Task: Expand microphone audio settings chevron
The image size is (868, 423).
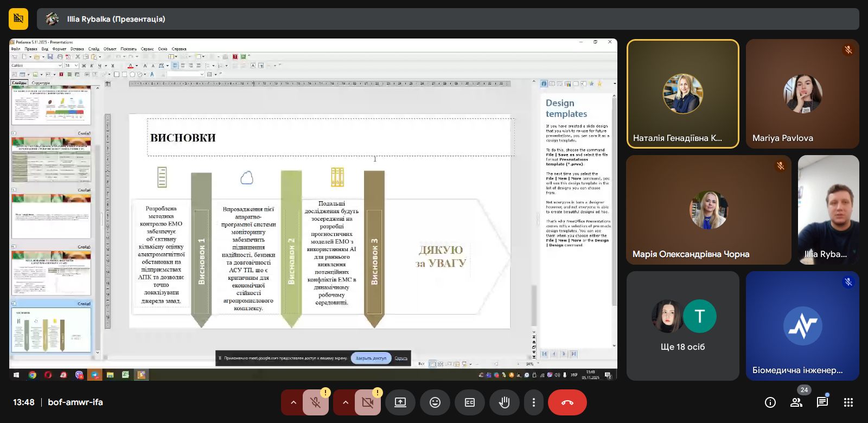Action: [293, 402]
